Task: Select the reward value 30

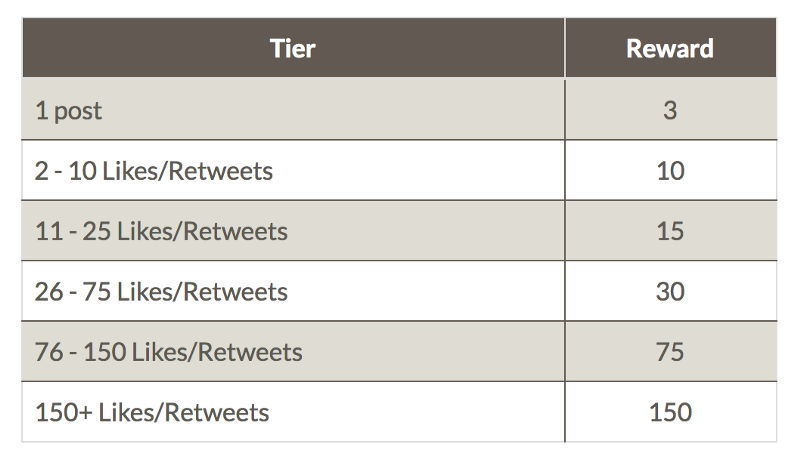Action: (x=670, y=291)
